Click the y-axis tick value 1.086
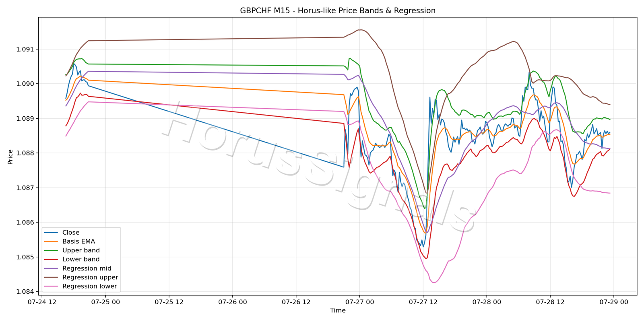The height and width of the screenshot is (322, 644). point(25,223)
